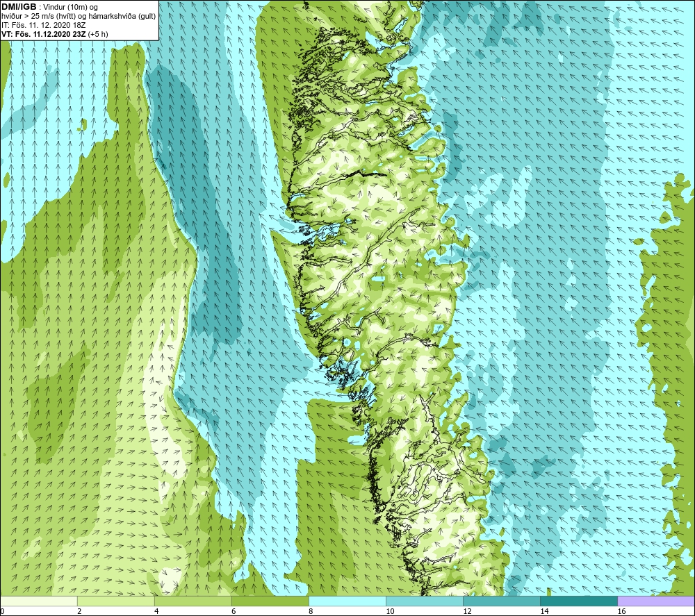Click the 'Vindur (10m) og' label
695x616 pixels.
click(x=70, y=8)
